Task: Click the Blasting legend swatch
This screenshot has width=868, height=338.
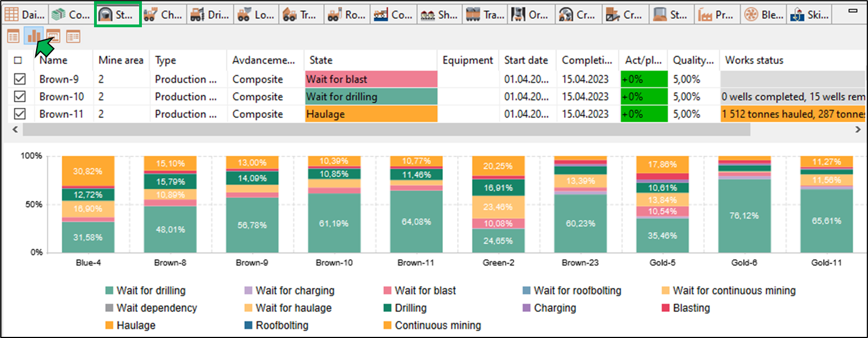Action: (665, 308)
